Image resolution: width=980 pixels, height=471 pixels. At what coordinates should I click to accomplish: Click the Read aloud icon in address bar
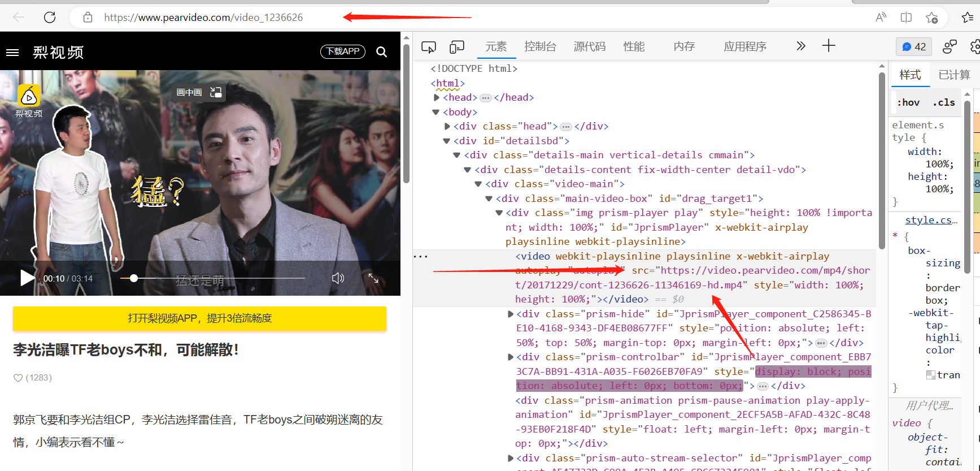(x=881, y=18)
